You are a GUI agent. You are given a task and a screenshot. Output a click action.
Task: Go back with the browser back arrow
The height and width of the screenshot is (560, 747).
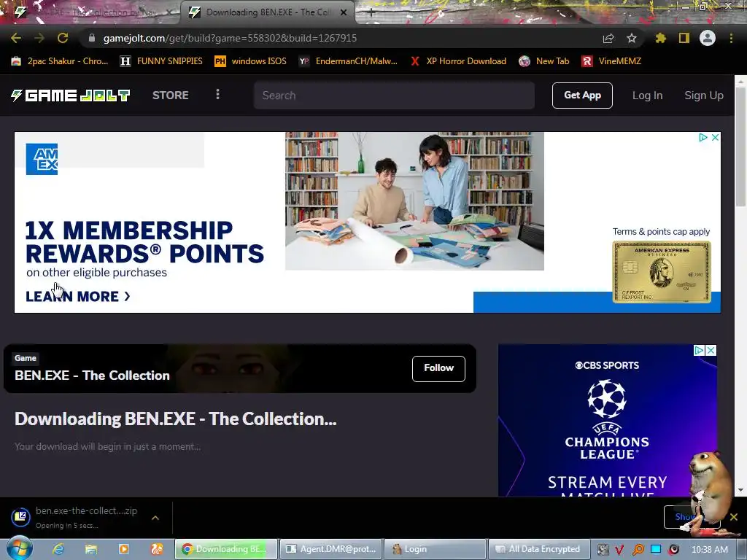pyautogui.click(x=16, y=38)
